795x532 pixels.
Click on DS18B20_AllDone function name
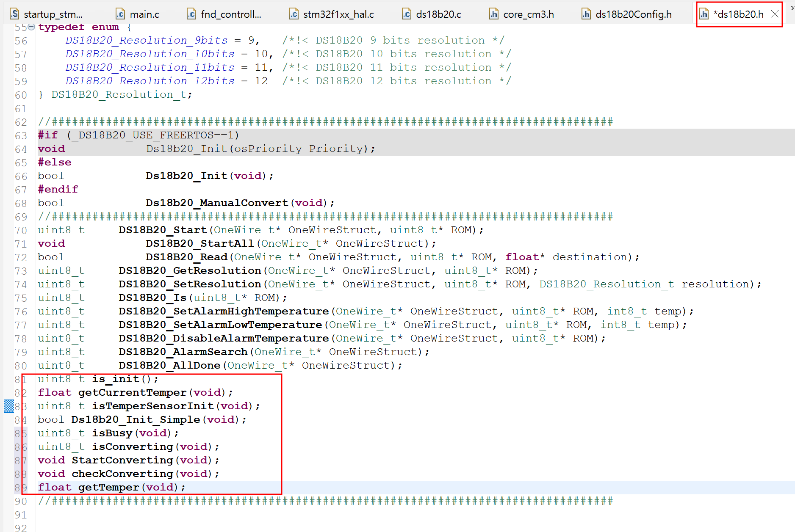click(169, 365)
